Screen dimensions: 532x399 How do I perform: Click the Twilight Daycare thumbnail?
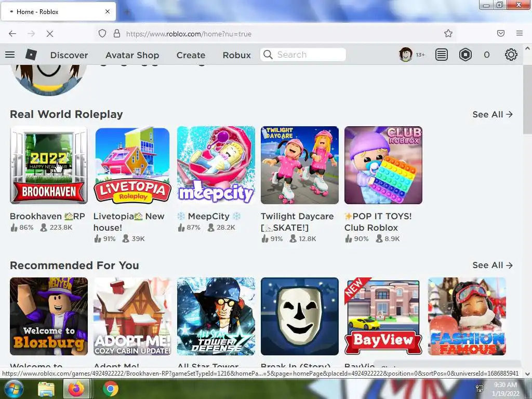point(300,165)
